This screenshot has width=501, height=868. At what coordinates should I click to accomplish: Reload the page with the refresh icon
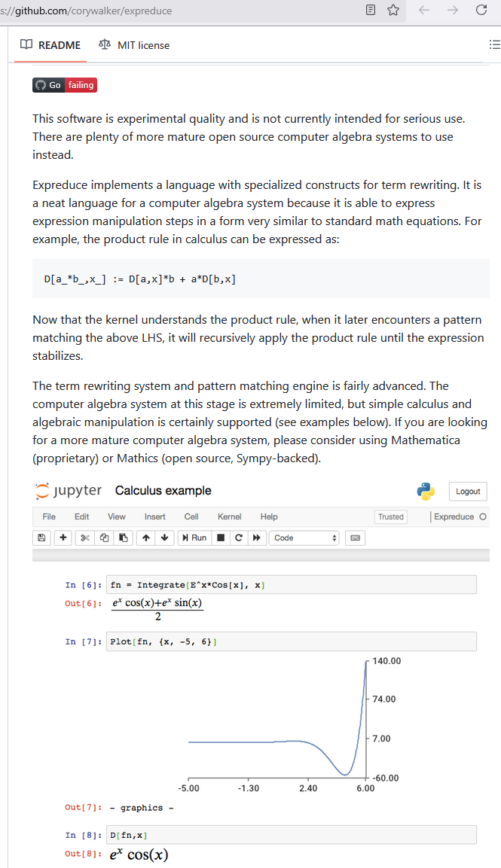tap(481, 11)
